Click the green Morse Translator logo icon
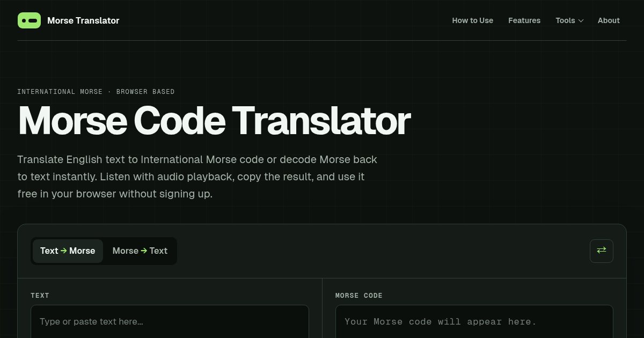Image resolution: width=644 pixels, height=338 pixels. click(x=29, y=20)
